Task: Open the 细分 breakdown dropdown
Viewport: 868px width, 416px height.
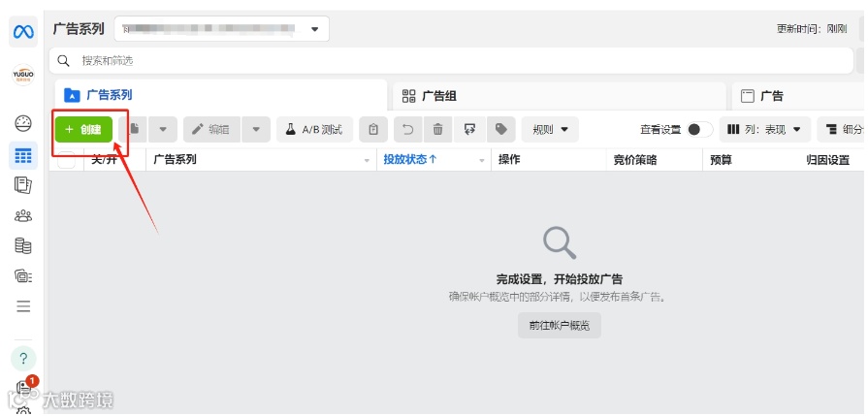Action: pyautogui.click(x=842, y=129)
